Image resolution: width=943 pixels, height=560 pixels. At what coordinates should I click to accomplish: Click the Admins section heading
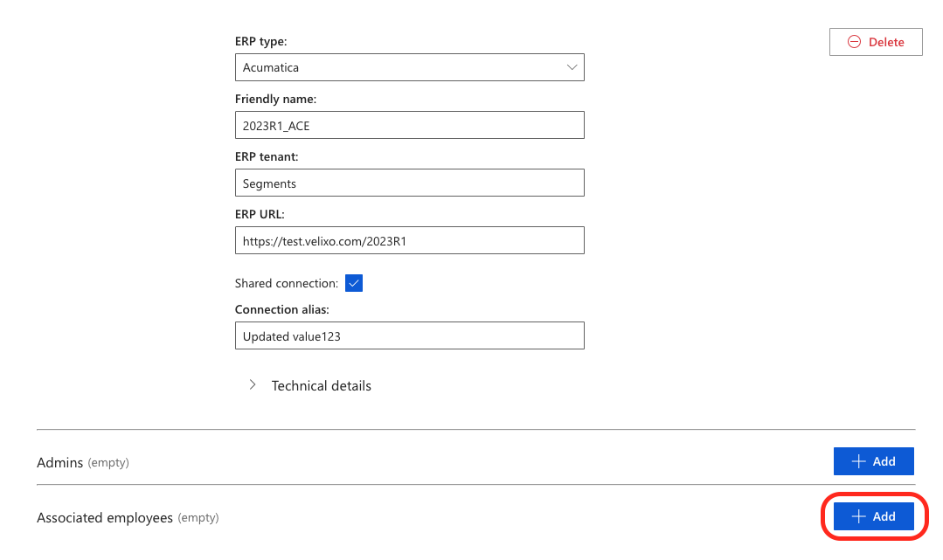[x=60, y=462]
